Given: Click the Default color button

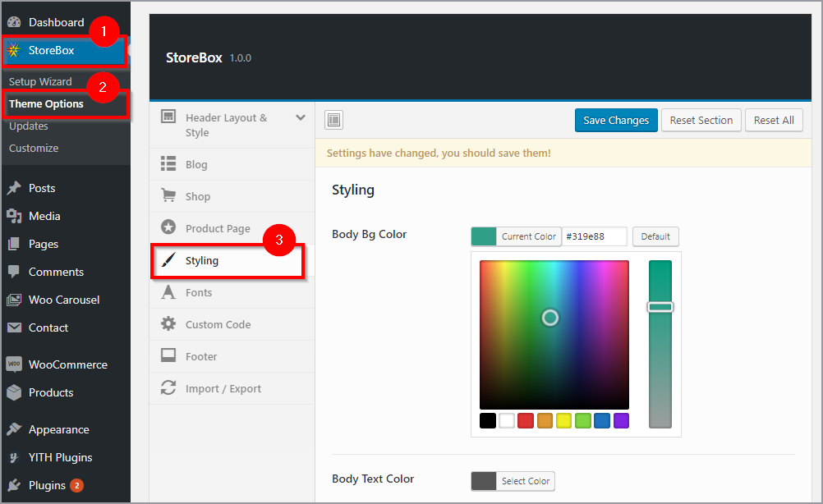Looking at the screenshot, I should 655,236.
